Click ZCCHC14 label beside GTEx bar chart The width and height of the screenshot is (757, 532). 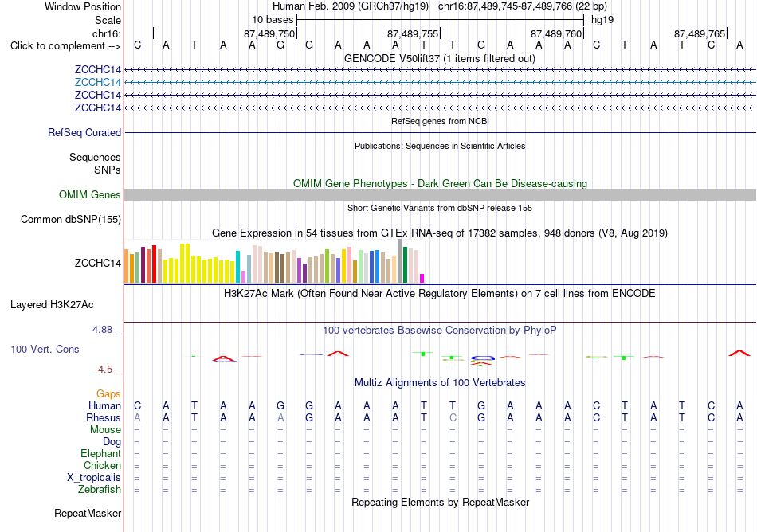(97, 263)
